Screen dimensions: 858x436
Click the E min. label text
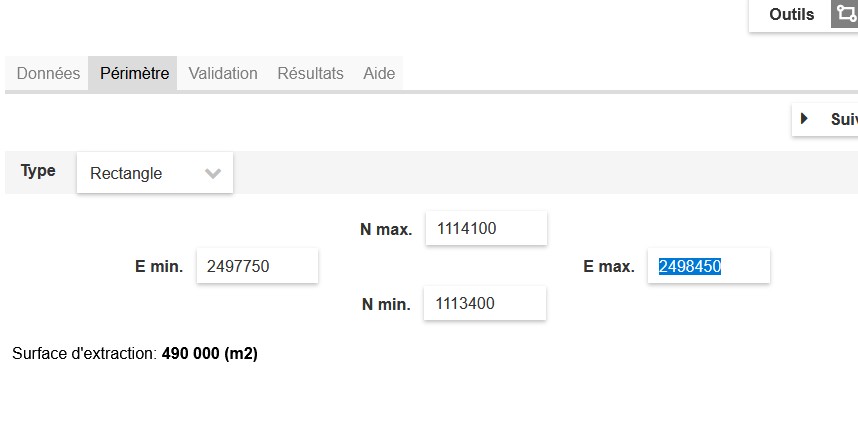click(159, 267)
